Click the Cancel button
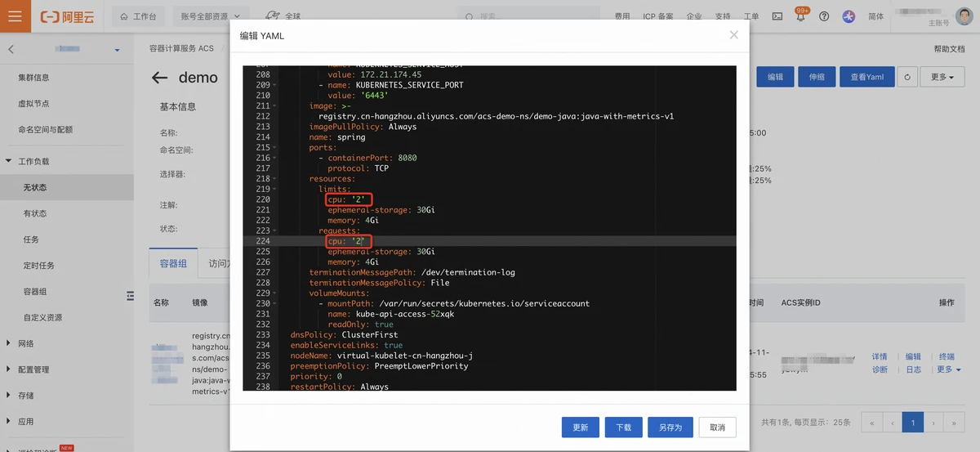The height and width of the screenshot is (452, 980). [717, 427]
